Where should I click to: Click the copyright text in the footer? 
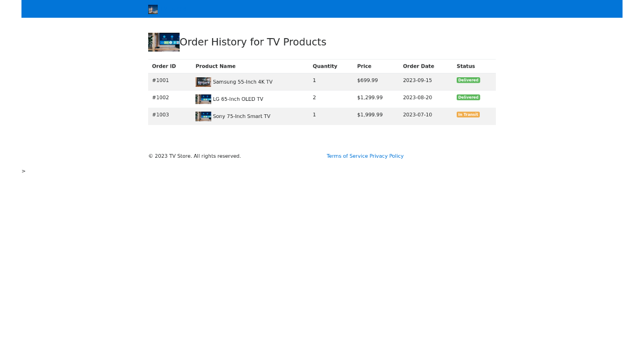point(194,156)
